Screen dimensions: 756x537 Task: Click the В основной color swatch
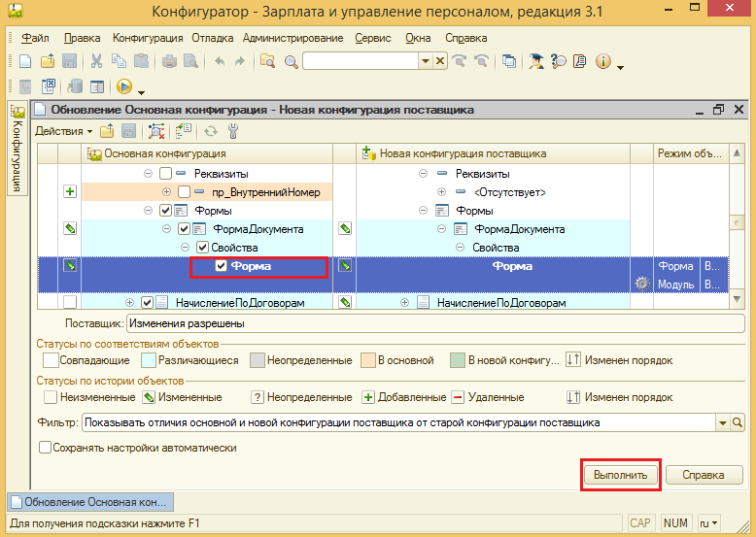368,360
